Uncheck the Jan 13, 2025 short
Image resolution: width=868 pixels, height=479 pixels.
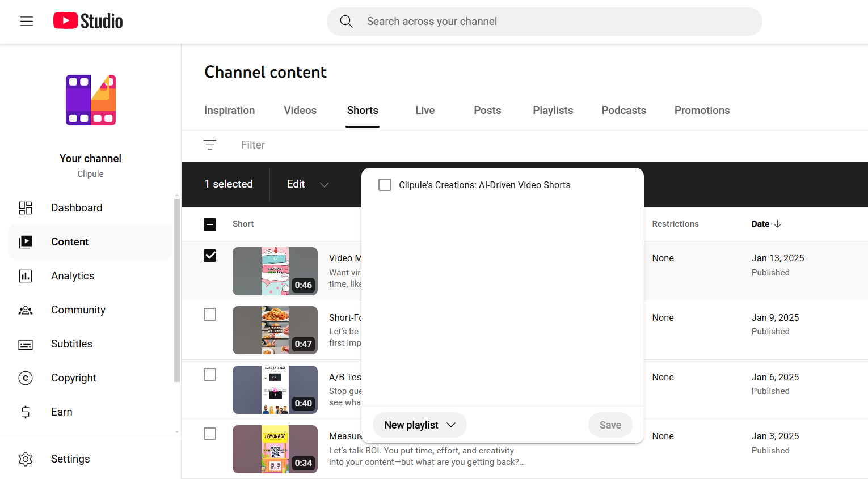(210, 256)
